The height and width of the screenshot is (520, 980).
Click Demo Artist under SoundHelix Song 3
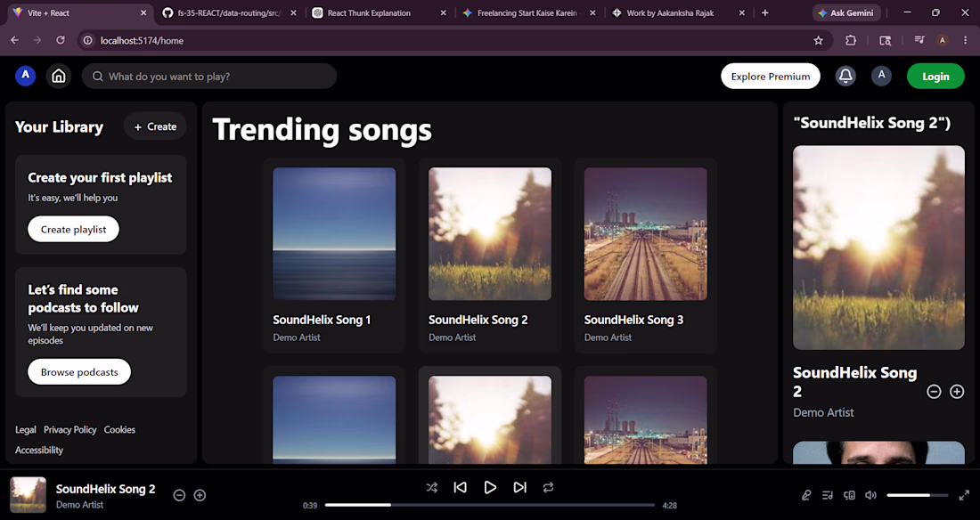[x=608, y=337]
